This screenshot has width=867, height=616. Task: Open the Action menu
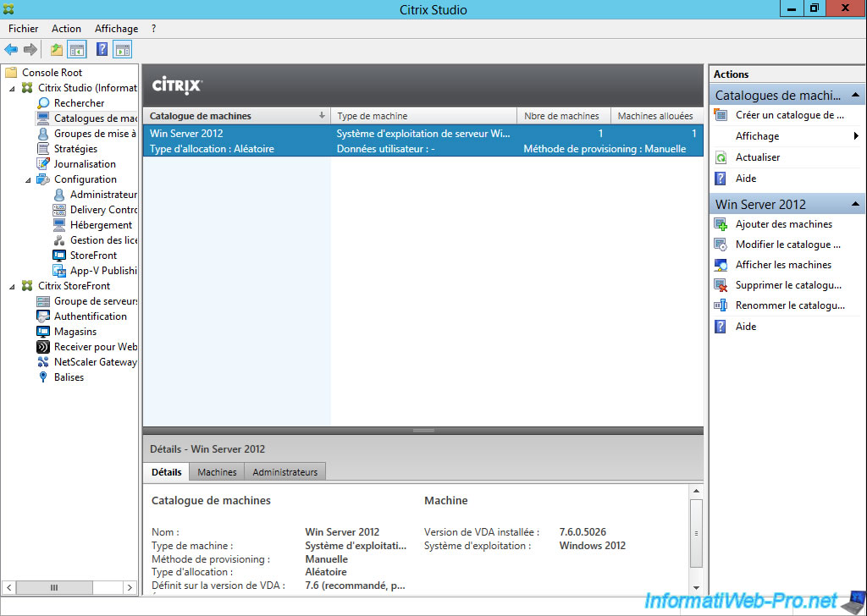click(x=66, y=29)
